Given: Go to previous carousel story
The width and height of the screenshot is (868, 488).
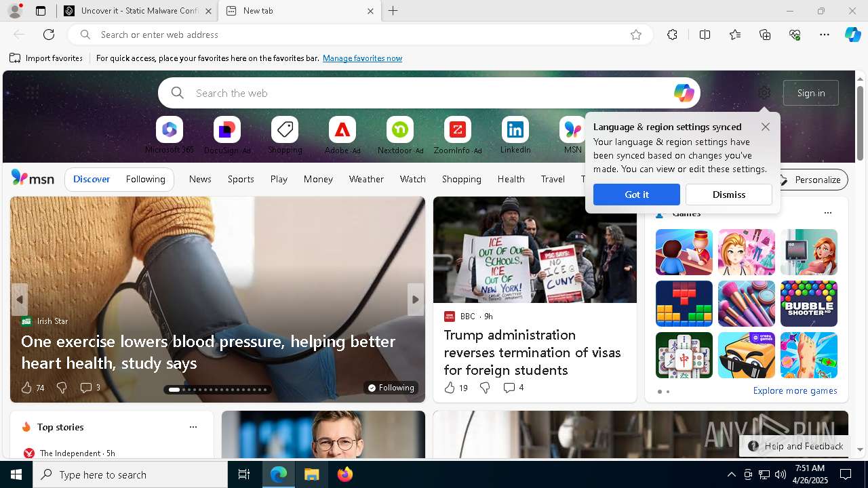Looking at the screenshot, I should click(x=20, y=299).
